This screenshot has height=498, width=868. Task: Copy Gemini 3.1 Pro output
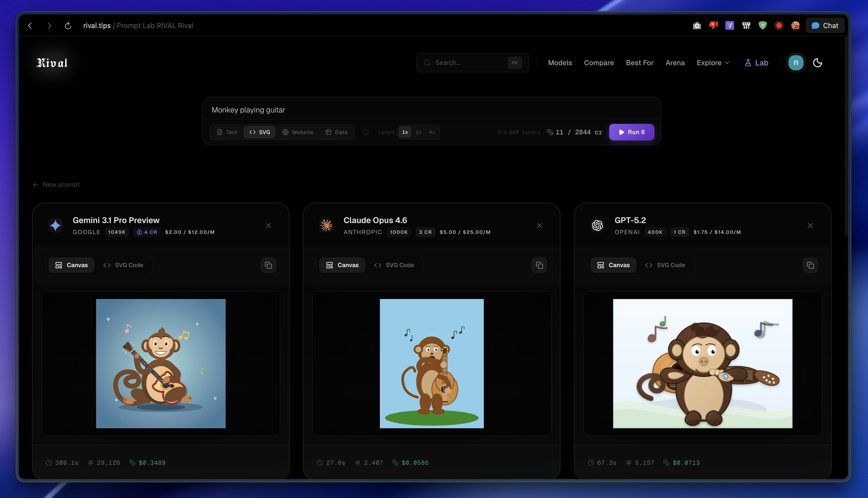pyautogui.click(x=268, y=265)
